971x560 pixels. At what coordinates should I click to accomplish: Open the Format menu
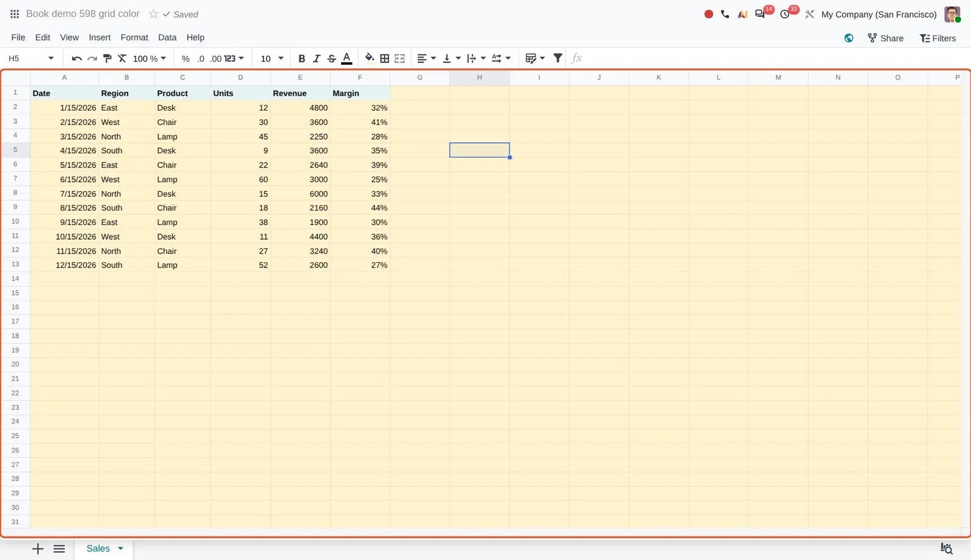[x=134, y=37]
